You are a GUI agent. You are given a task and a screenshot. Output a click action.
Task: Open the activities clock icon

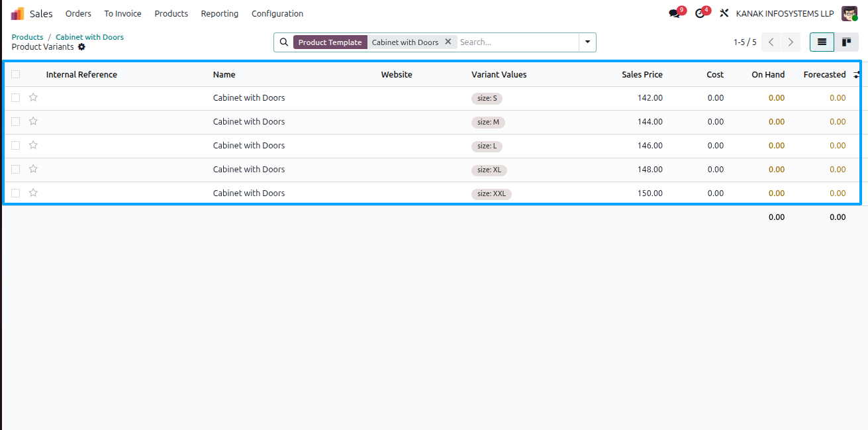(700, 13)
